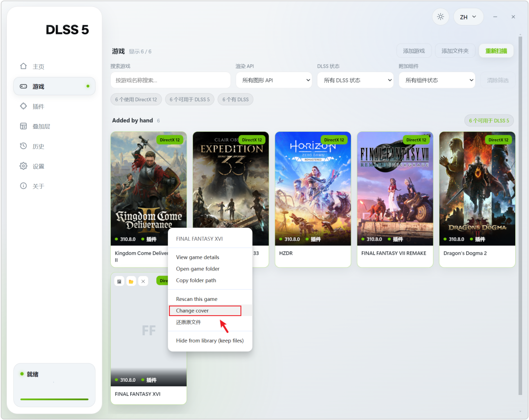This screenshot has width=529, height=420.
Task: Click the FINAL FANTASY XVI title under card
Action: (x=138, y=394)
